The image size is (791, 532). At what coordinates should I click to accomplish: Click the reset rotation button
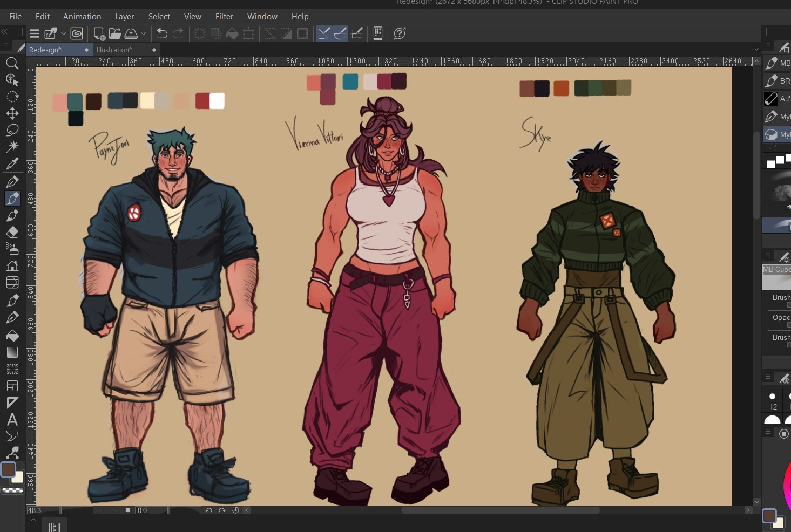(235, 510)
